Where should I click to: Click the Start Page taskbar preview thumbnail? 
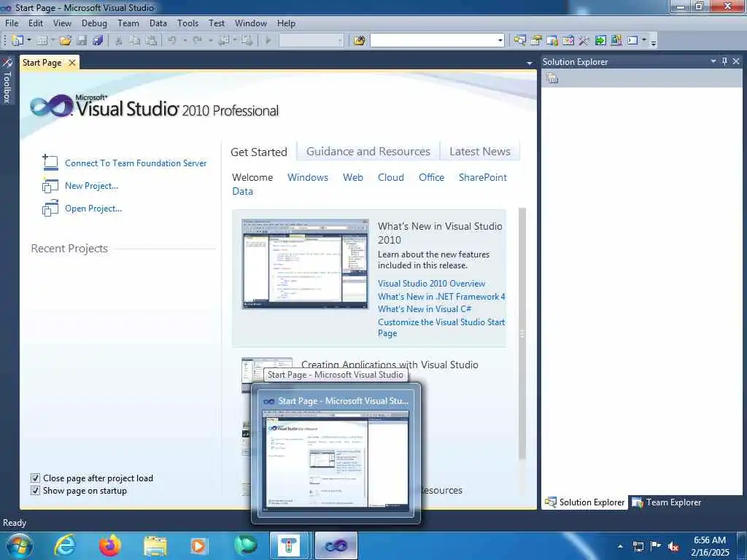tap(336, 462)
